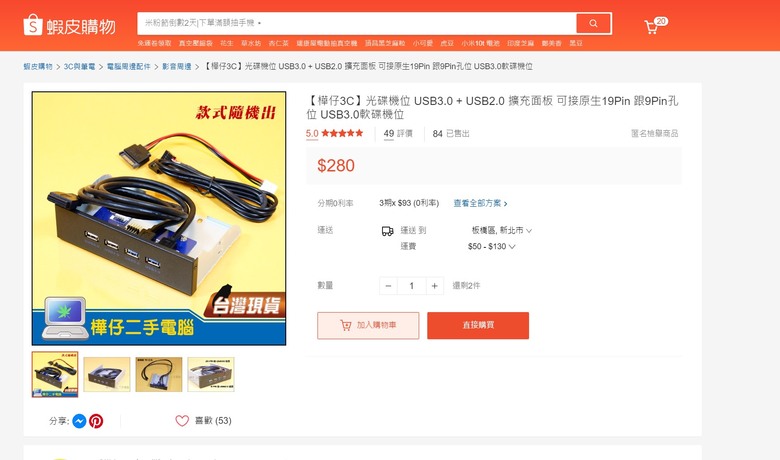Share product via Pinterest icon
This screenshot has width=780, height=460.
point(96,421)
